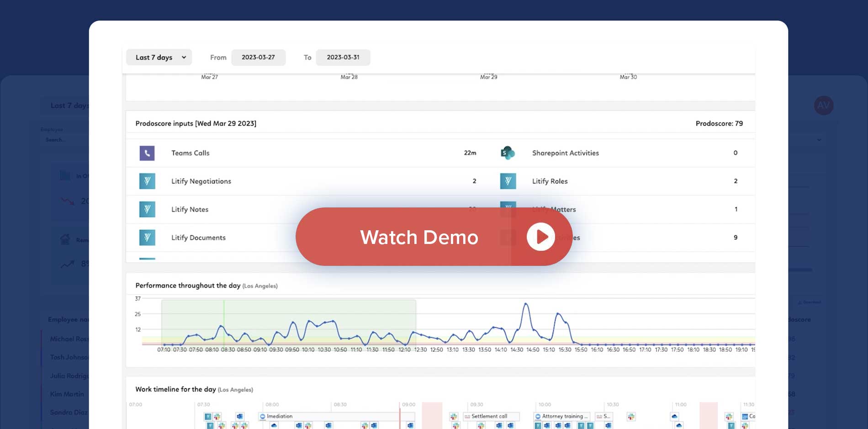The image size is (868, 429).
Task: Click the 'Litify Documents' row label
Action: (198, 238)
